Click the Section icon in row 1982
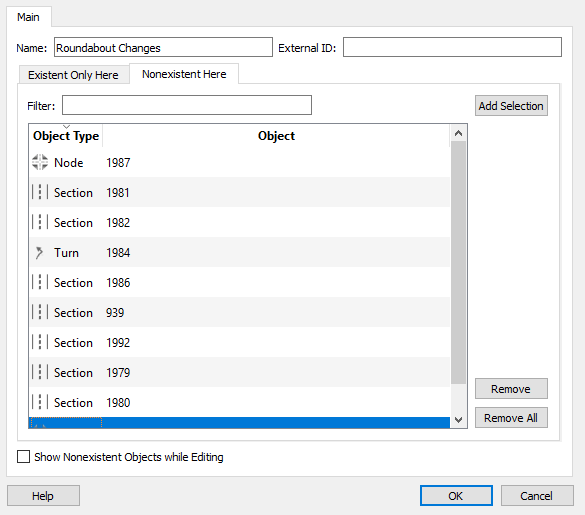Viewport: 585px width, 515px height. tap(40, 222)
